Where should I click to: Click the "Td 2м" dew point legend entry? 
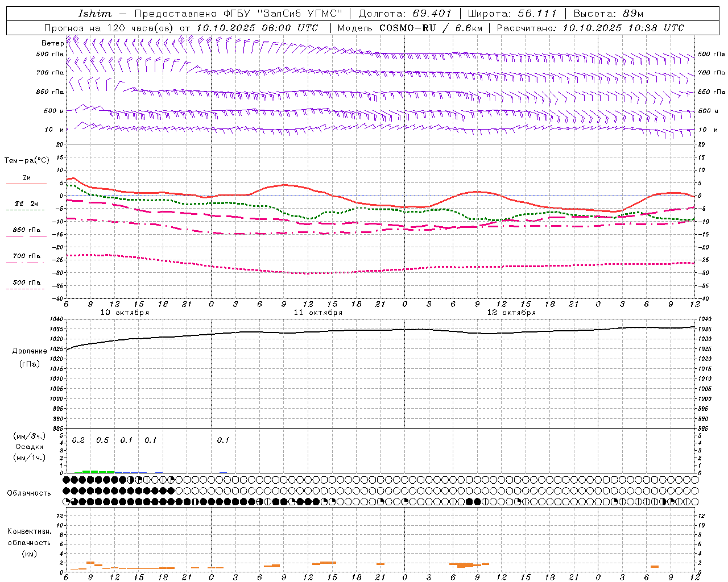(x=27, y=203)
